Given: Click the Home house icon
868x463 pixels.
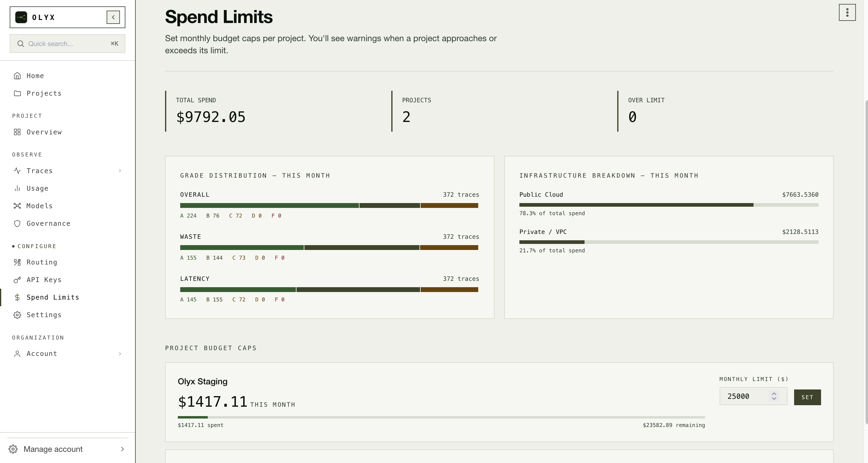Looking at the screenshot, I should [x=17, y=76].
